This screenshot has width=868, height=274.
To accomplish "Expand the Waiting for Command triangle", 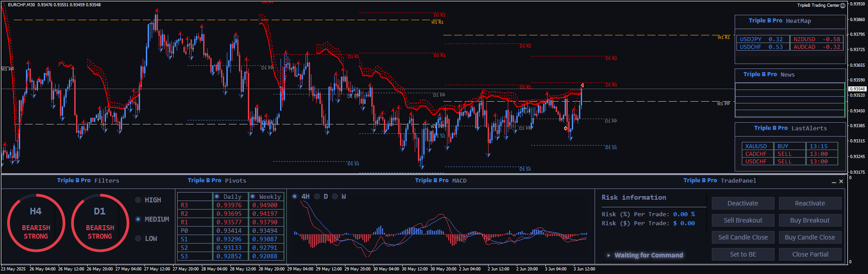I will [608, 255].
